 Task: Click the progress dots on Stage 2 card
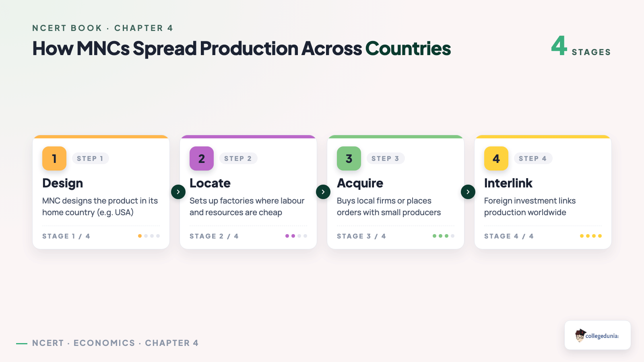point(296,236)
